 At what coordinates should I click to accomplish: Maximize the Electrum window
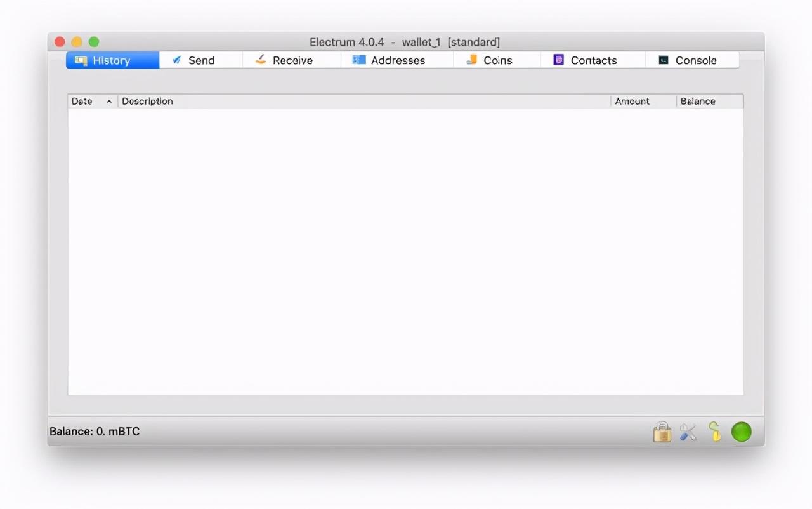pyautogui.click(x=94, y=42)
